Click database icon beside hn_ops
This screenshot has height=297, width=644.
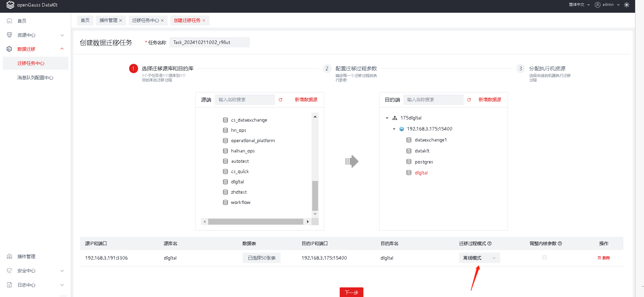tap(225, 130)
